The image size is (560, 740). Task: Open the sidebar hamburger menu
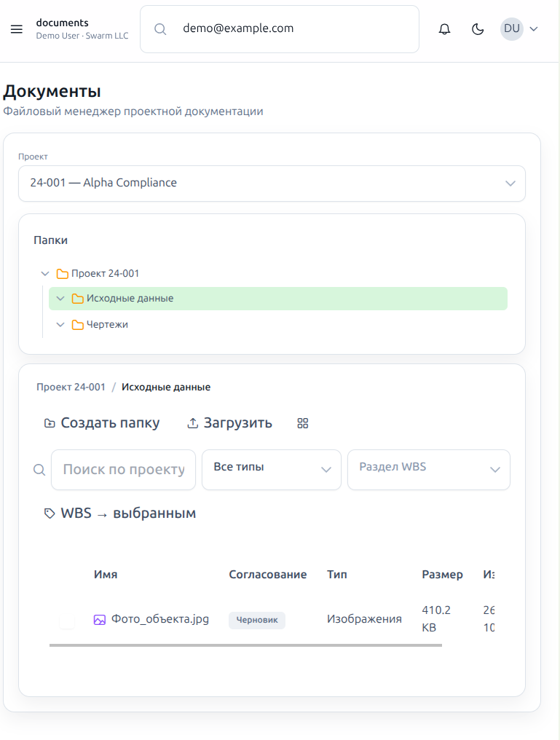(16, 29)
